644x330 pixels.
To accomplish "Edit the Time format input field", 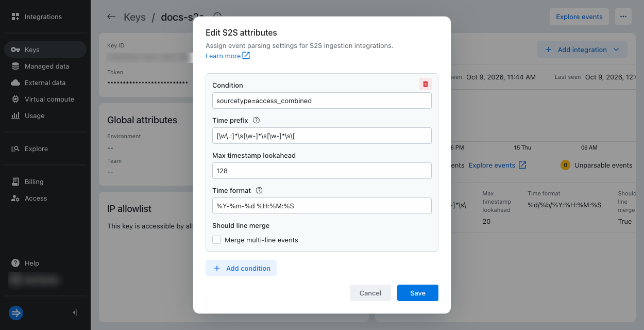I will pos(322,206).
